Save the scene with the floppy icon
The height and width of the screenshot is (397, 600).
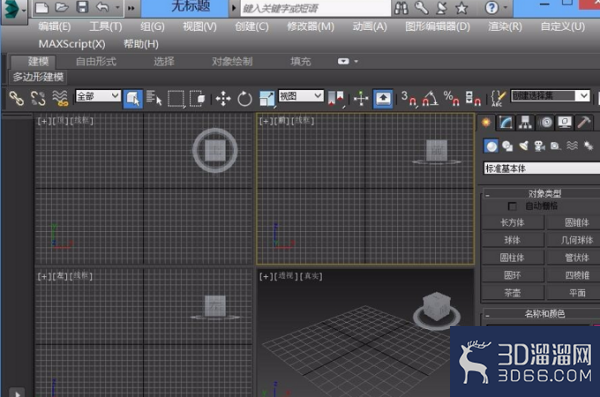pos(82,7)
